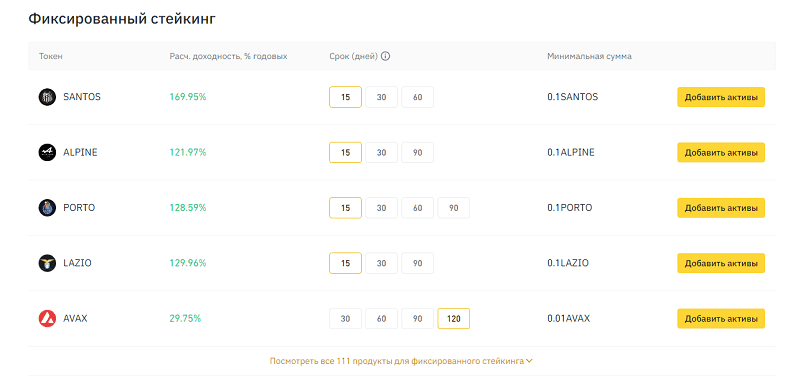This screenshot has height=377, width=800.
Task: Click the 128.59% yield value
Action: tap(188, 208)
